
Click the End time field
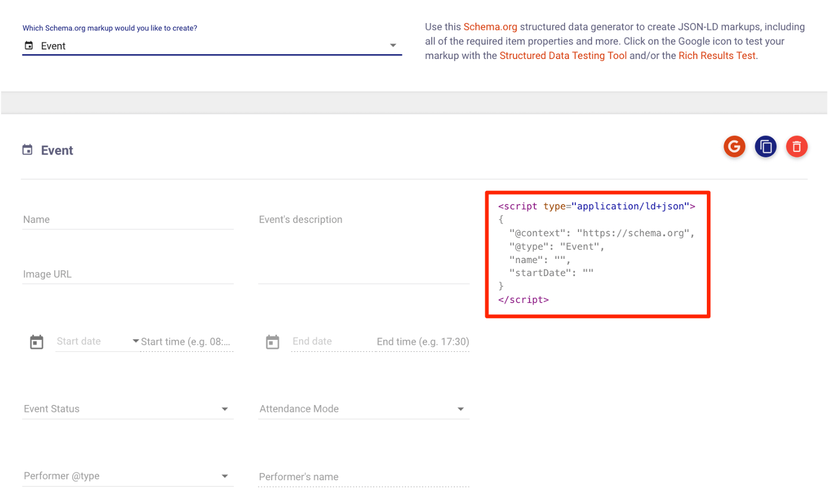(422, 342)
